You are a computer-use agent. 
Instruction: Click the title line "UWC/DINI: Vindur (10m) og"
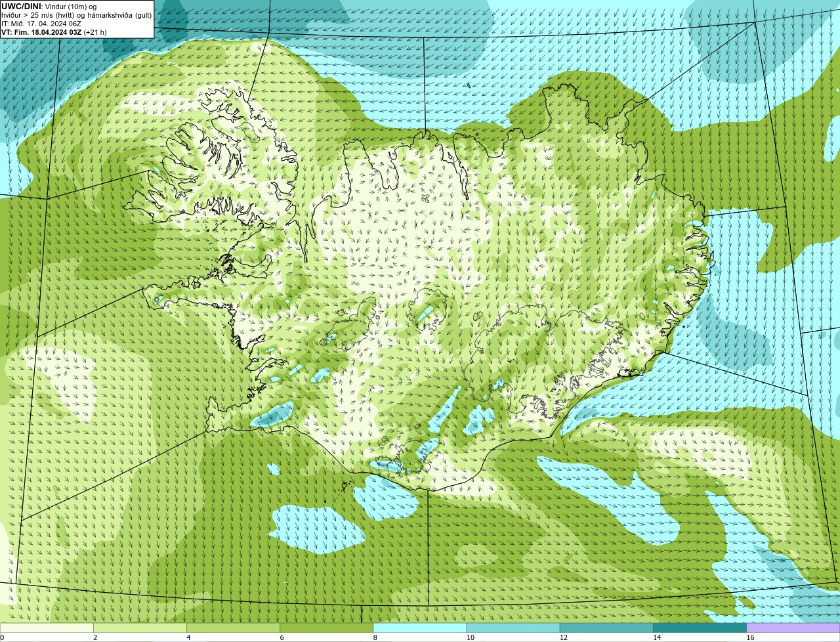pos(49,7)
